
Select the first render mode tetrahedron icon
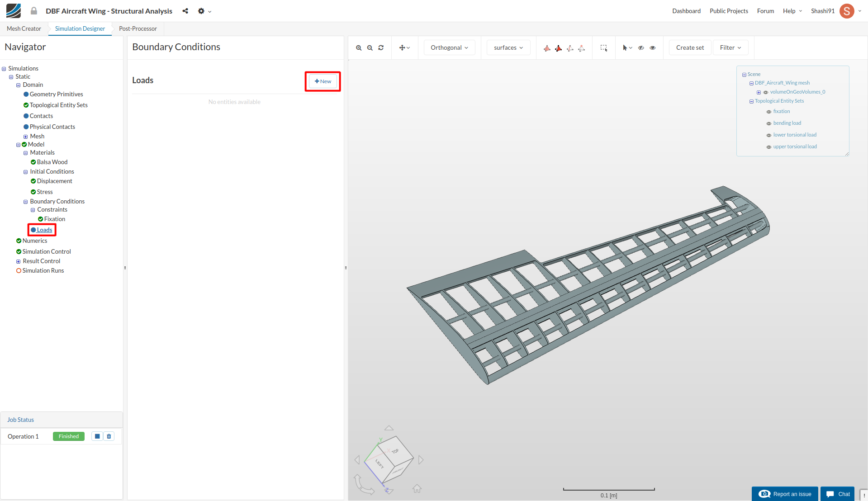[x=547, y=48]
